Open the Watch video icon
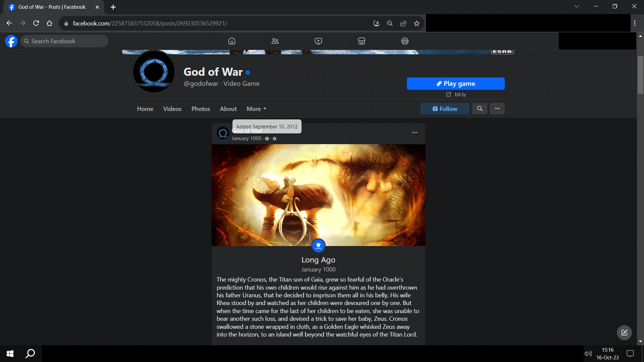This screenshot has height=362, width=644. [318, 41]
